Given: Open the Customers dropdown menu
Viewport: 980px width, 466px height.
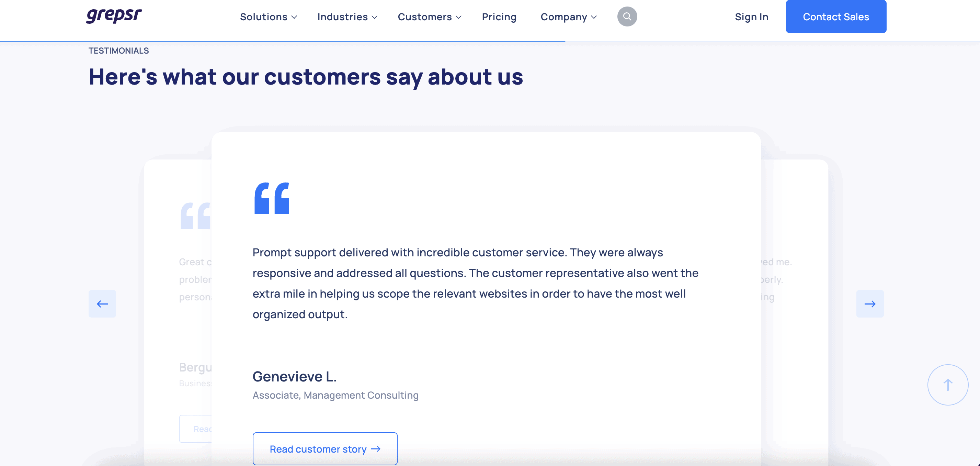Looking at the screenshot, I should pyautogui.click(x=430, y=17).
